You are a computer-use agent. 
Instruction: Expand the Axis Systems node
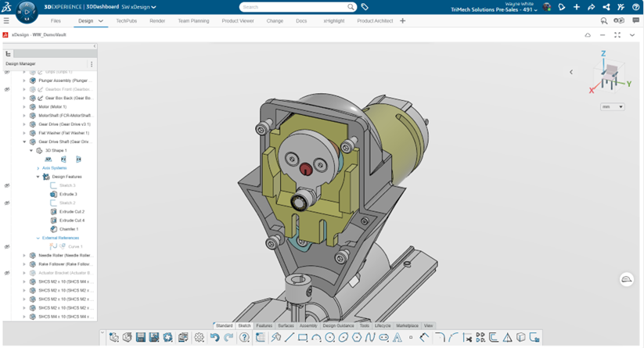(38, 168)
